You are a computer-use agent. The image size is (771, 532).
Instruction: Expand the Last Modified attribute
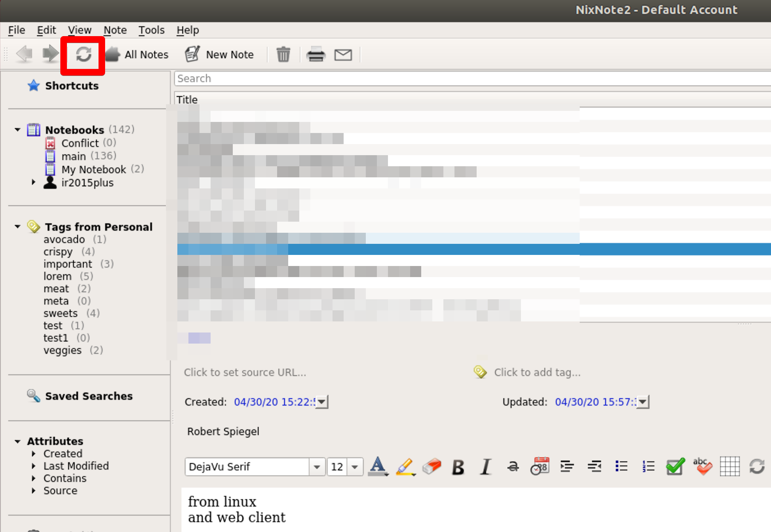click(34, 466)
